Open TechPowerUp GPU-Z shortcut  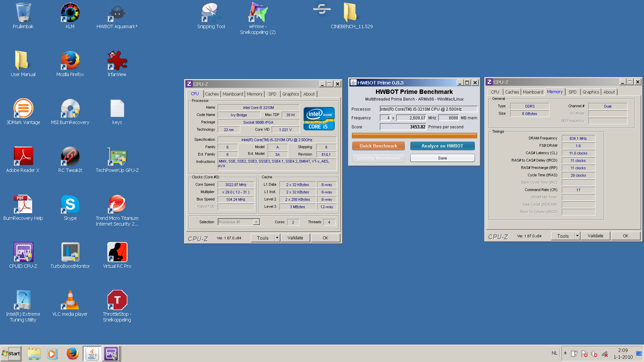117,160
